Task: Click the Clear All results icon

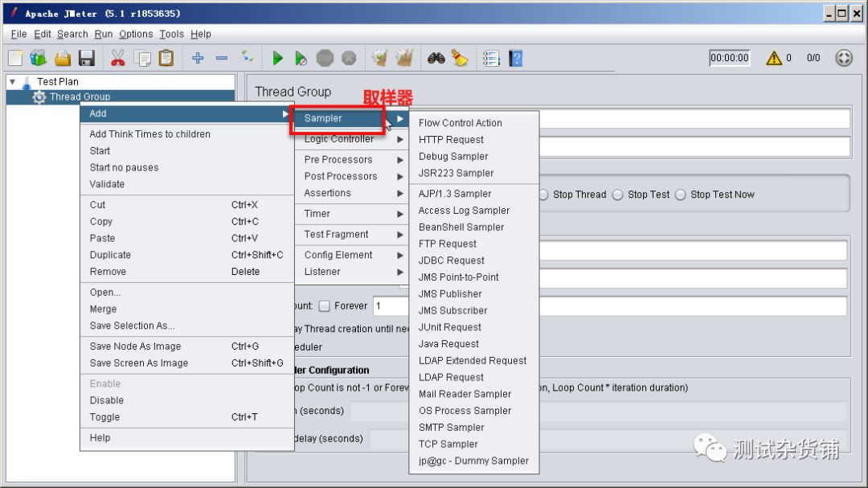Action: pyautogui.click(x=404, y=58)
